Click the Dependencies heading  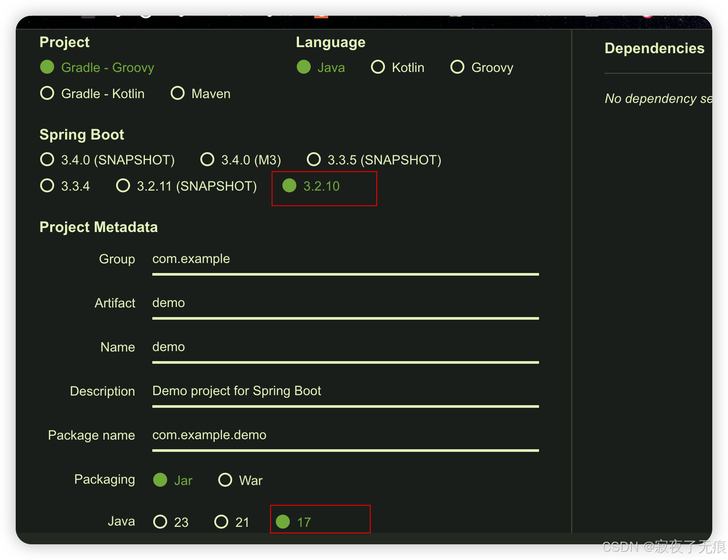[x=654, y=48]
